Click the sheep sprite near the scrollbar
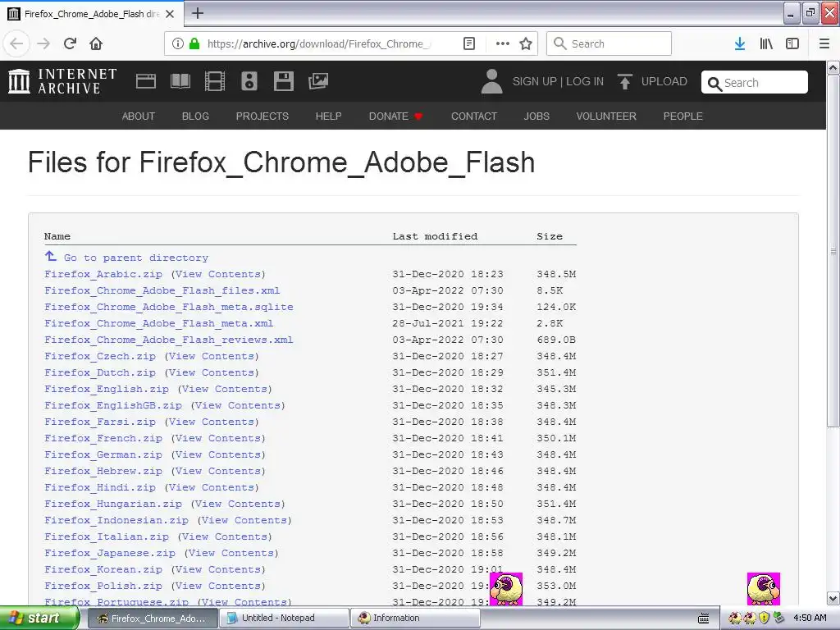The width and height of the screenshot is (840, 630). tap(764, 589)
